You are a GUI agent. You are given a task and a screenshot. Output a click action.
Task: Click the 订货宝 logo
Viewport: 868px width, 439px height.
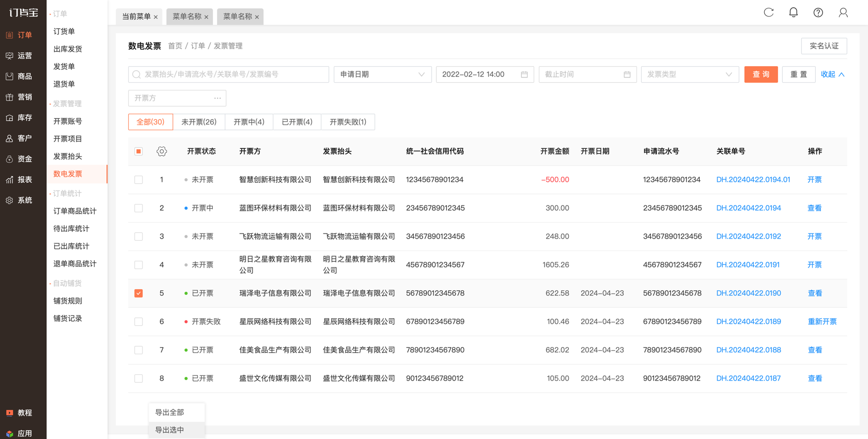click(23, 12)
